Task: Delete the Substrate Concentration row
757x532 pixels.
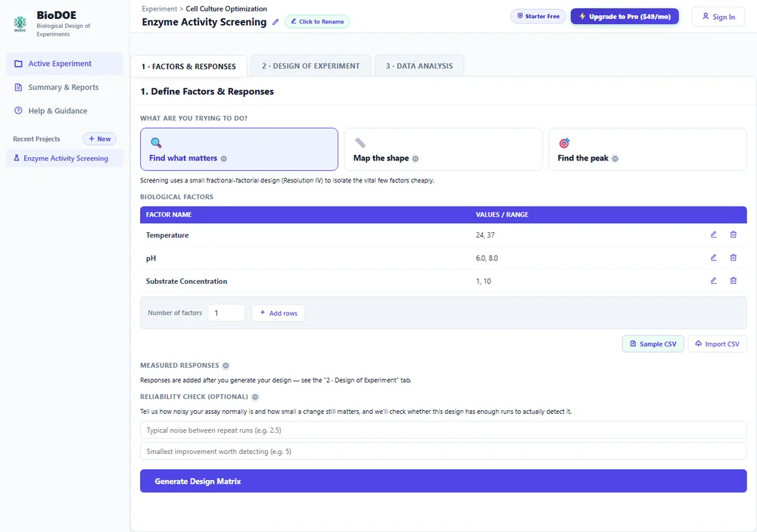Action: (x=733, y=281)
